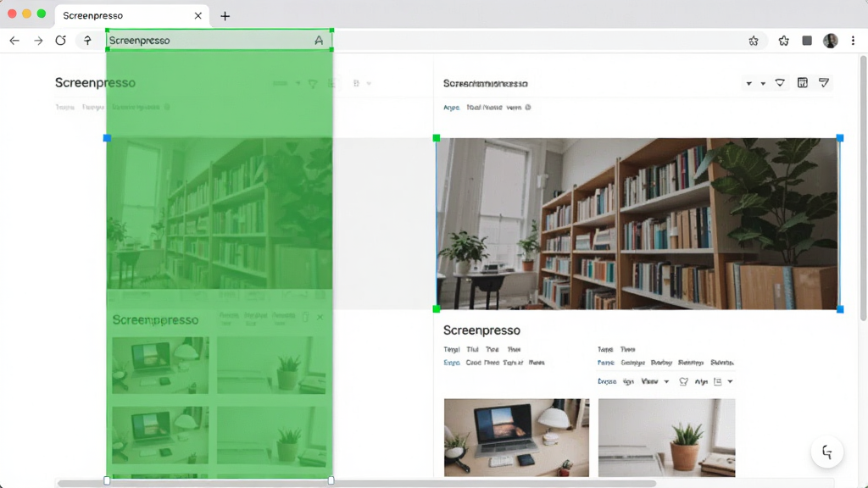
Task: Open the profile avatar in the browser toolbar
Action: [831, 41]
